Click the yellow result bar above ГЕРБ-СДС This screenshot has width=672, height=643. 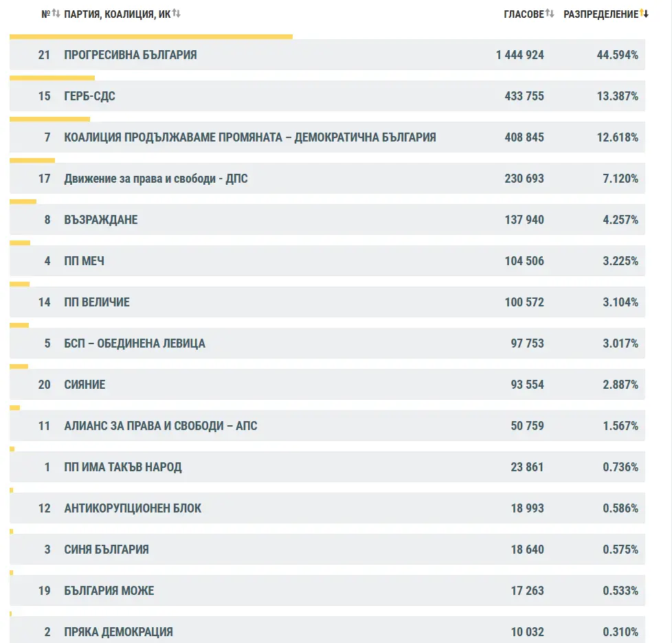click(x=52, y=78)
